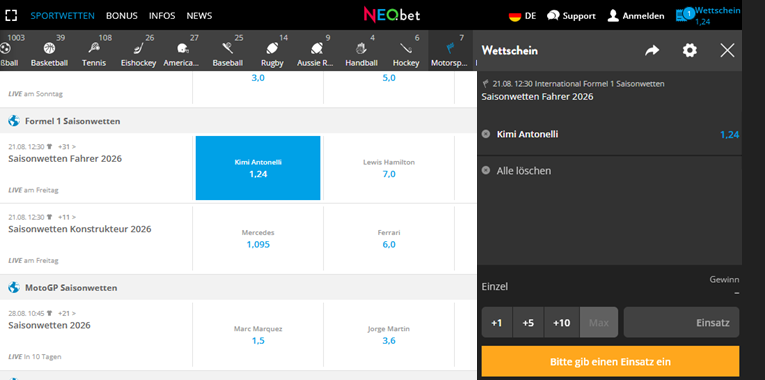This screenshot has width=765, height=380.
Task: Select the 5,0 odds at top
Action: [389, 78]
